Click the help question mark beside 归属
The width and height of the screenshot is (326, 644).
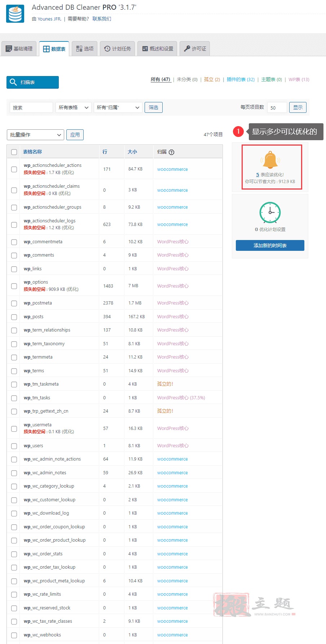(x=172, y=152)
